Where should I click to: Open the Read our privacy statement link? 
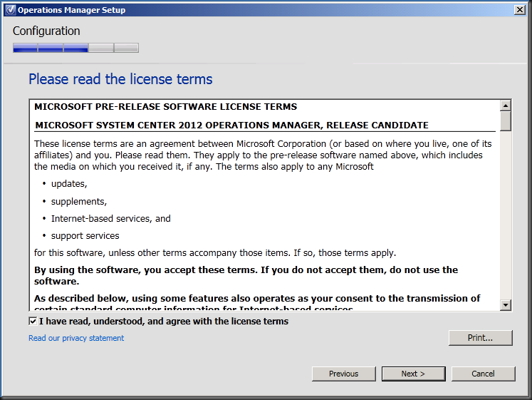tap(76, 338)
